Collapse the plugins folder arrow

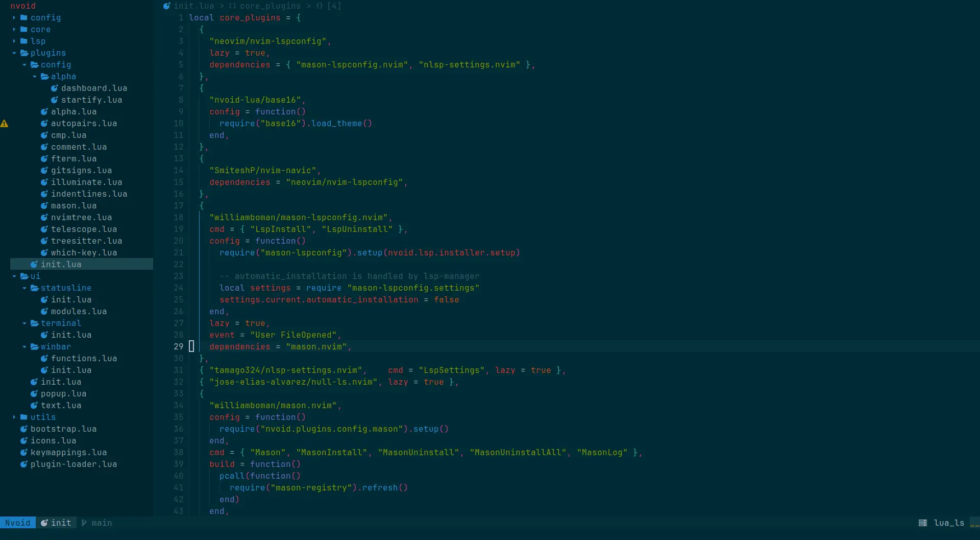click(x=14, y=53)
